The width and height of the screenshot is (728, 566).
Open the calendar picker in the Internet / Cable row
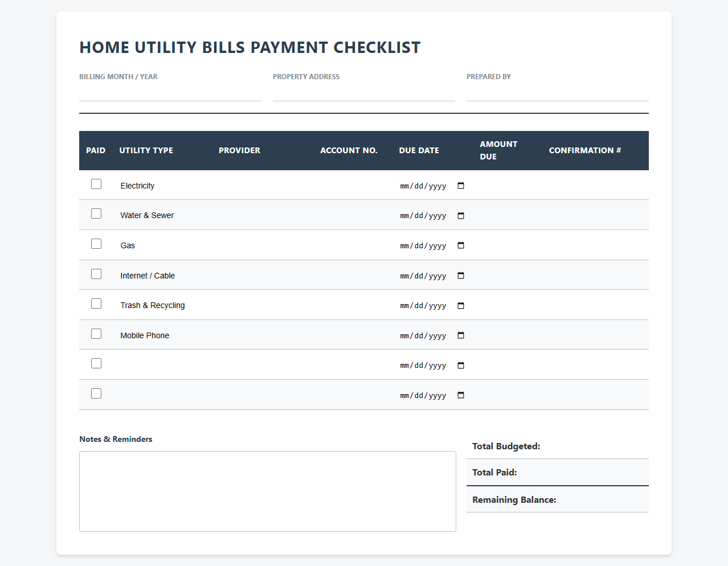coord(461,276)
